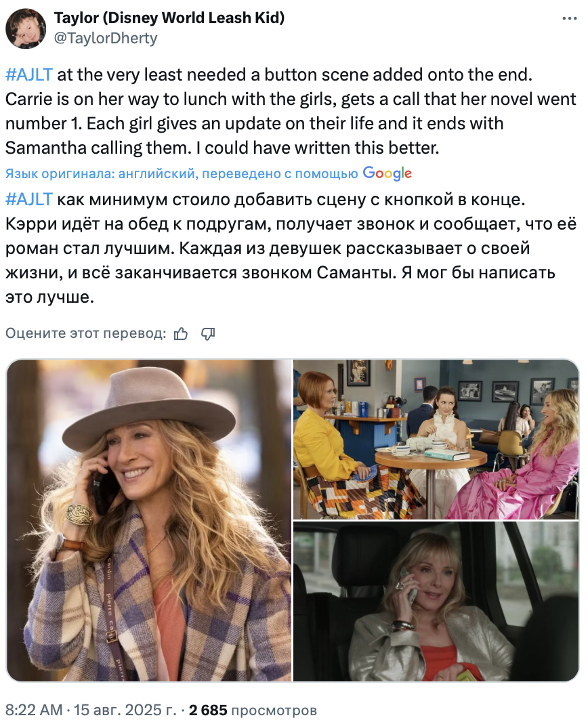Click the original English tweet text
This screenshot has width=588, height=722.
[x=291, y=111]
